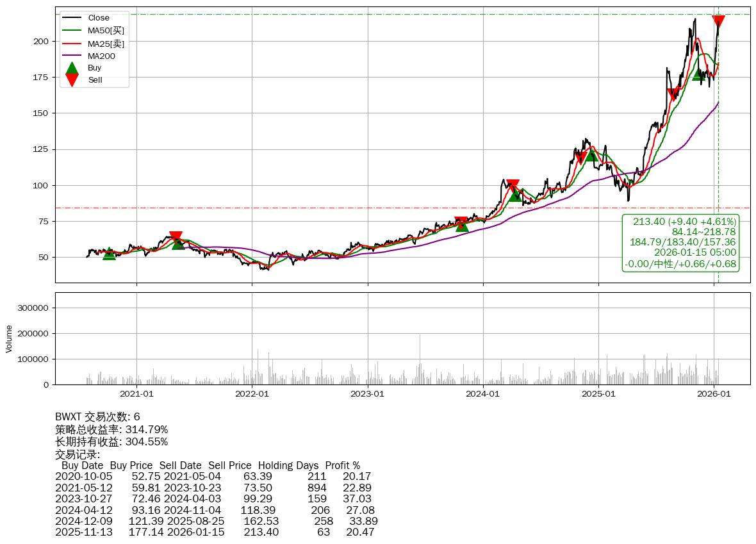Click the Volume axis label
The width and height of the screenshot is (756, 544).
click(x=9, y=338)
